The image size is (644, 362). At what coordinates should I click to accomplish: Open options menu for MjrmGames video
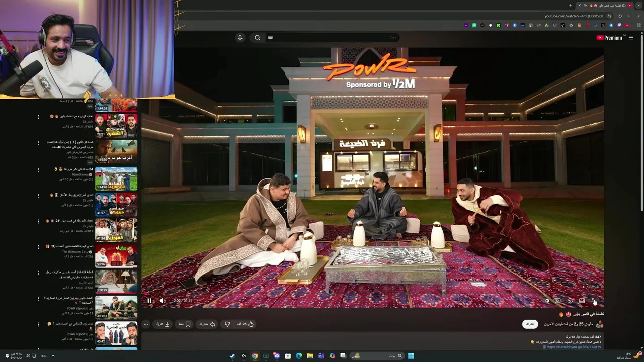tap(38, 169)
